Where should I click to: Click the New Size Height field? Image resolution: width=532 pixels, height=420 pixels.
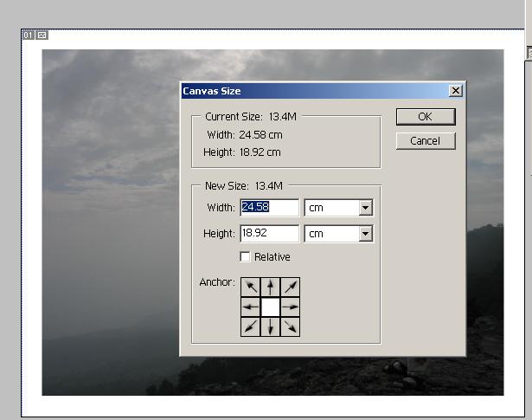point(270,234)
